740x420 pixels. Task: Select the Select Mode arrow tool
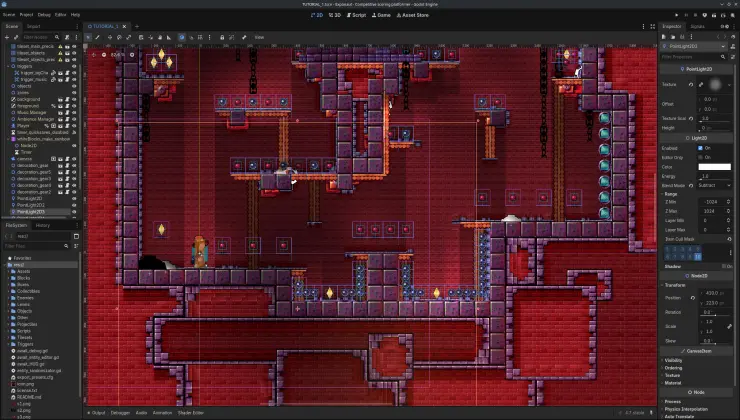[88, 37]
